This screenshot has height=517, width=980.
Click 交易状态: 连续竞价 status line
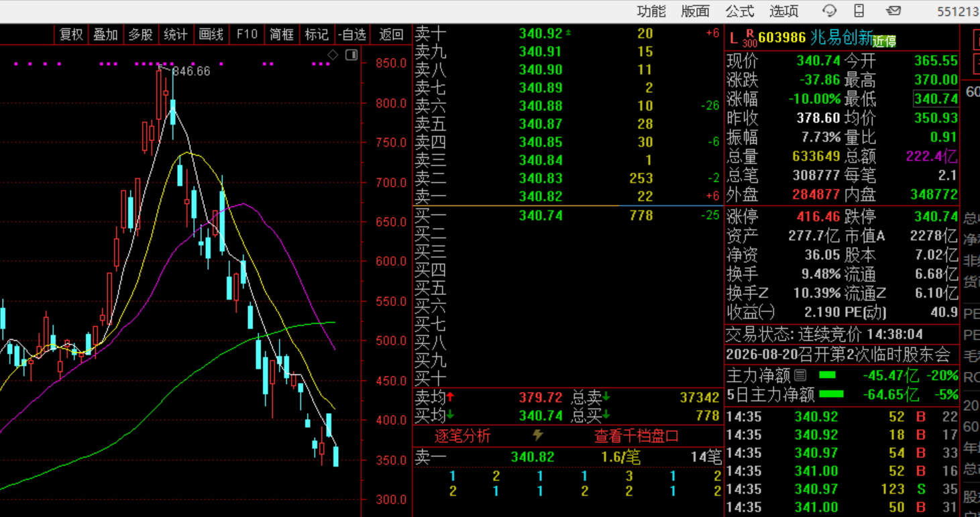click(x=824, y=334)
